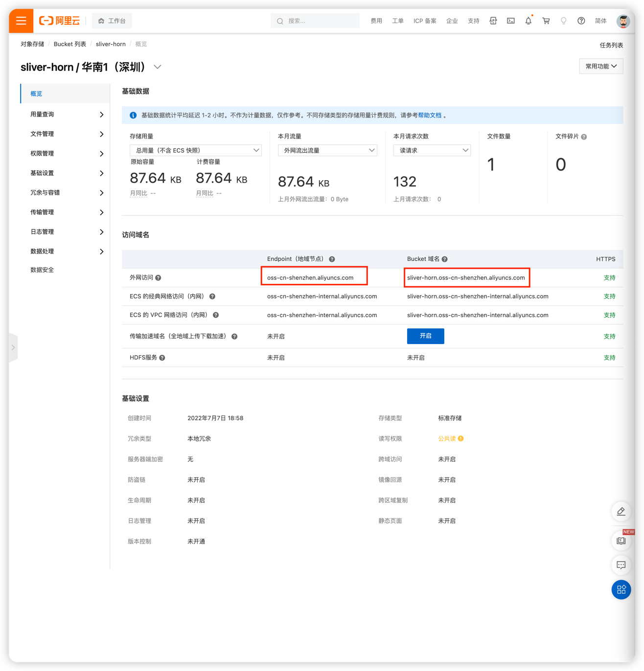644x671 pixels.
Task: Open the 外网流出流量 traffic dropdown
Action: 327,150
